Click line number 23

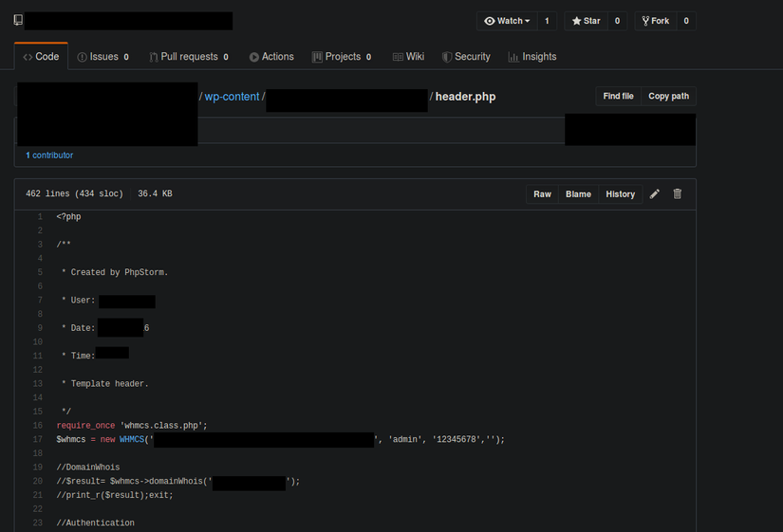pos(37,523)
